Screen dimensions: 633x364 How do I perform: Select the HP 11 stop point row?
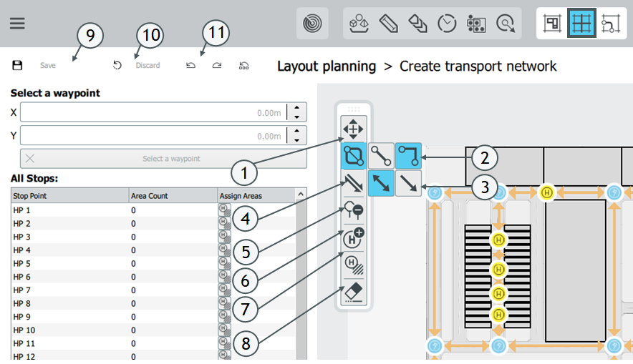(x=153, y=343)
